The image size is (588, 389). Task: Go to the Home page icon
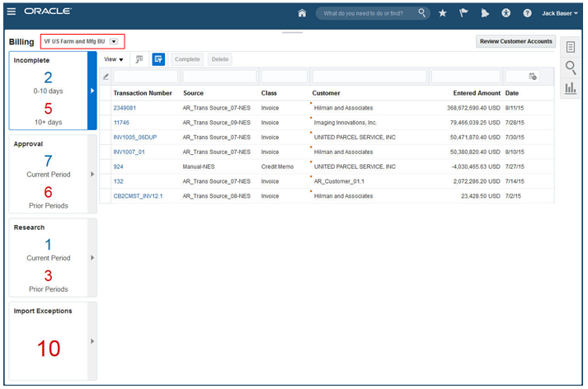[302, 13]
